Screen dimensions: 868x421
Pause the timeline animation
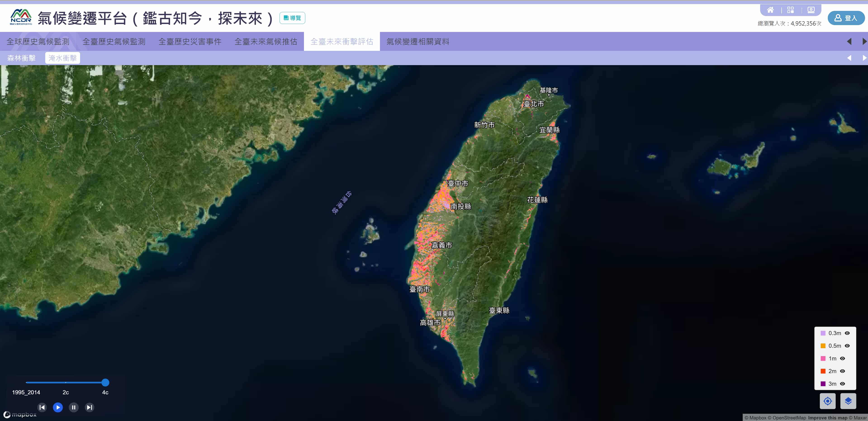point(74,407)
